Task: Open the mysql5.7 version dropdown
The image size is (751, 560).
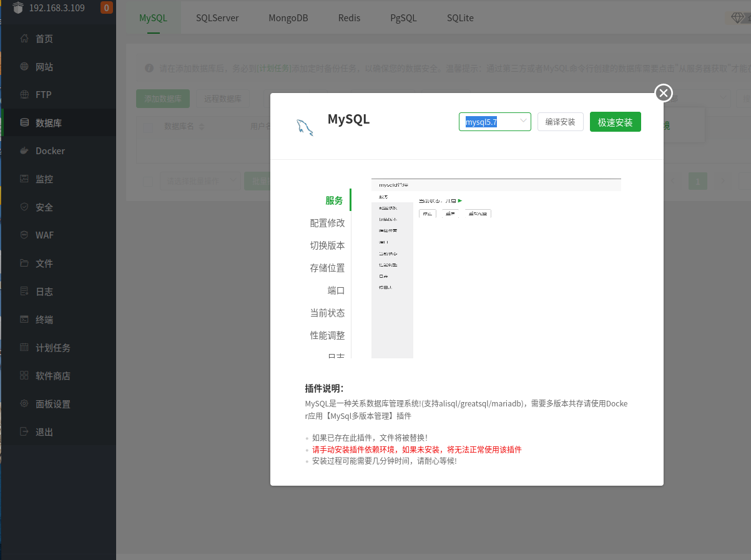Action: pyautogui.click(x=495, y=122)
